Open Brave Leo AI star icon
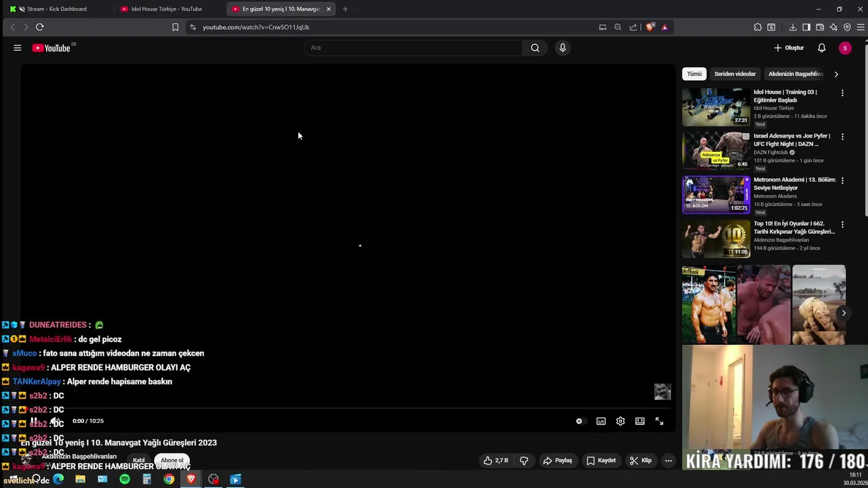The height and width of the screenshot is (488, 868). click(x=833, y=27)
